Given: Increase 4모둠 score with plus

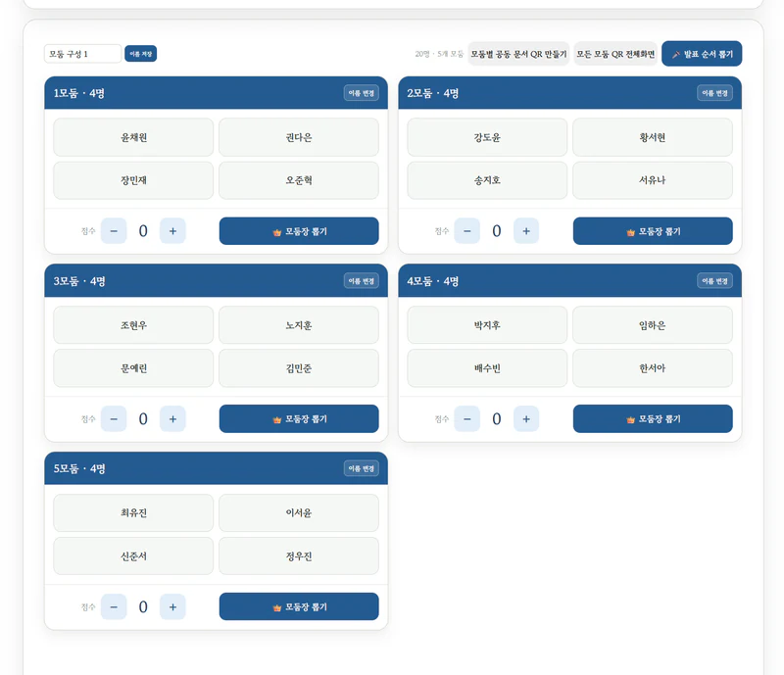Looking at the screenshot, I should [x=526, y=419].
